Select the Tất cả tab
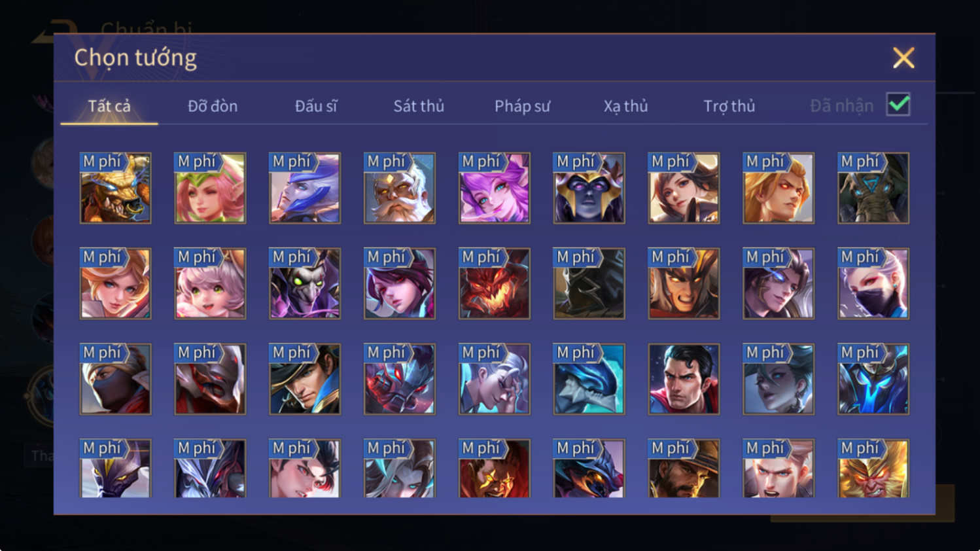Image resolution: width=980 pixels, height=551 pixels. [x=109, y=106]
